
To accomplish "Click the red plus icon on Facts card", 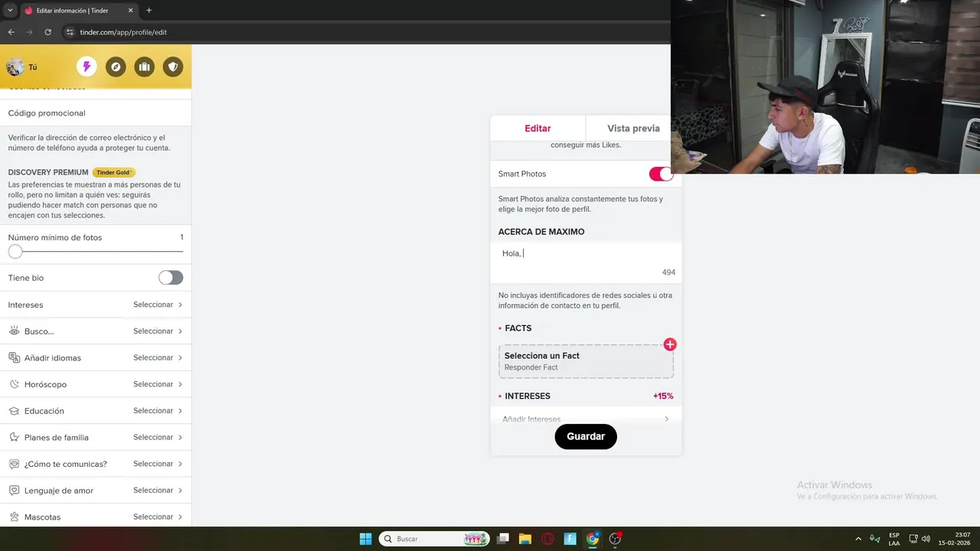I will pyautogui.click(x=670, y=344).
